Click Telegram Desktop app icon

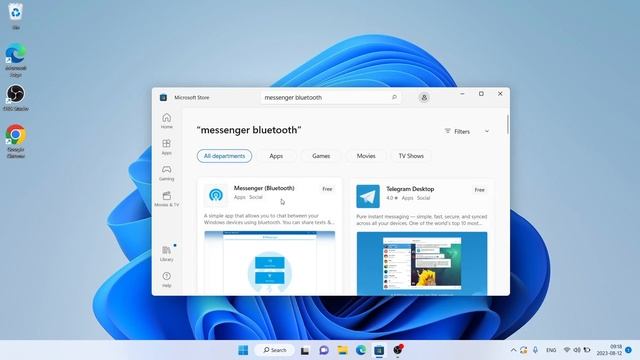368,196
